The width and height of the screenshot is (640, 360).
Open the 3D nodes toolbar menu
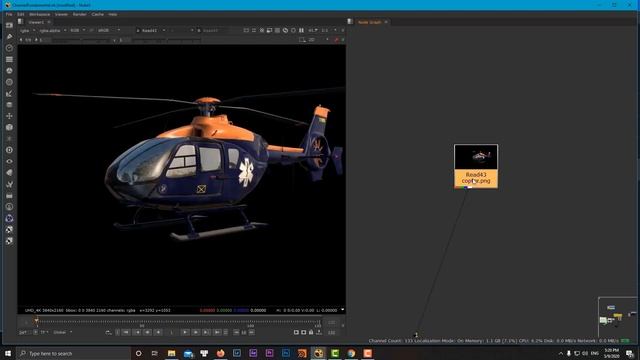(9, 127)
